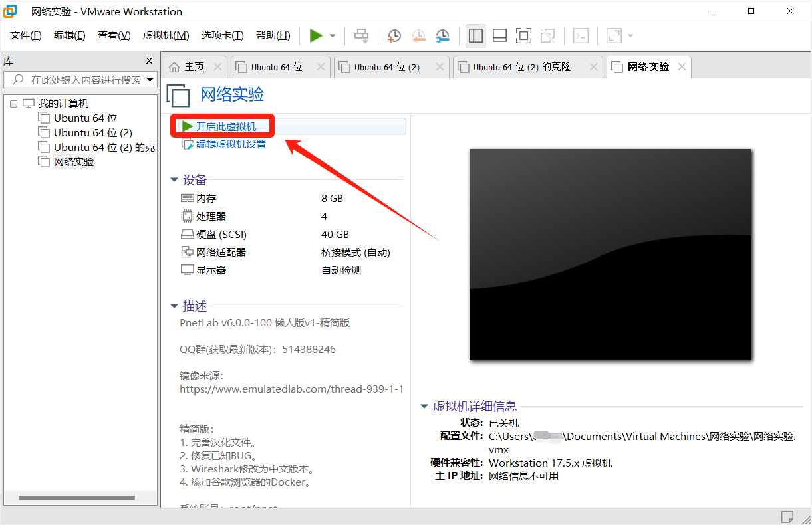
Task: Switch to the 主页 home tab
Action: pyautogui.click(x=194, y=67)
